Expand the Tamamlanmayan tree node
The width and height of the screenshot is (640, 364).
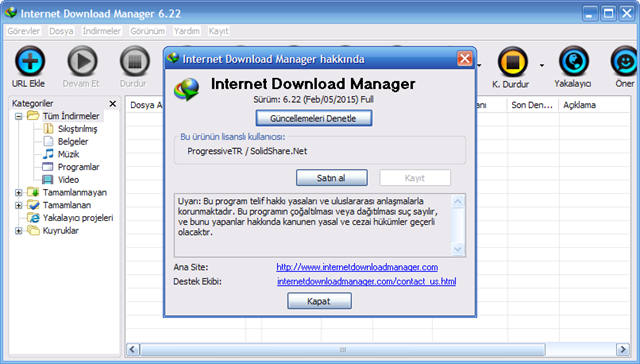[x=18, y=193]
